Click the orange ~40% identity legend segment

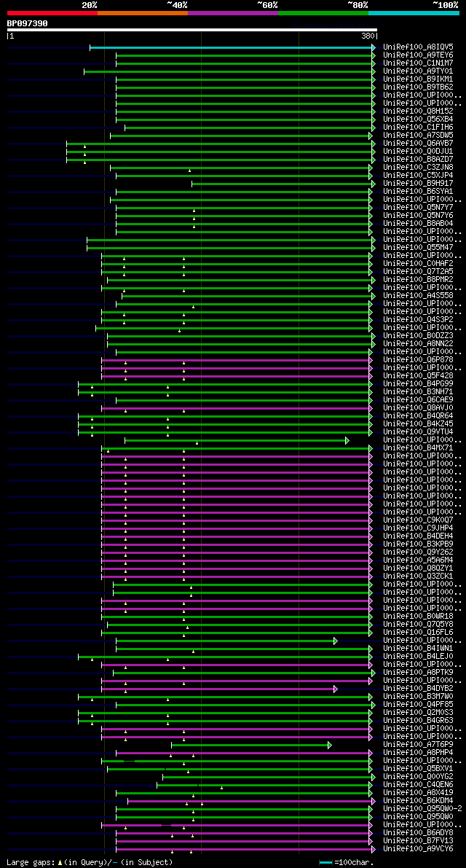[x=143, y=12]
